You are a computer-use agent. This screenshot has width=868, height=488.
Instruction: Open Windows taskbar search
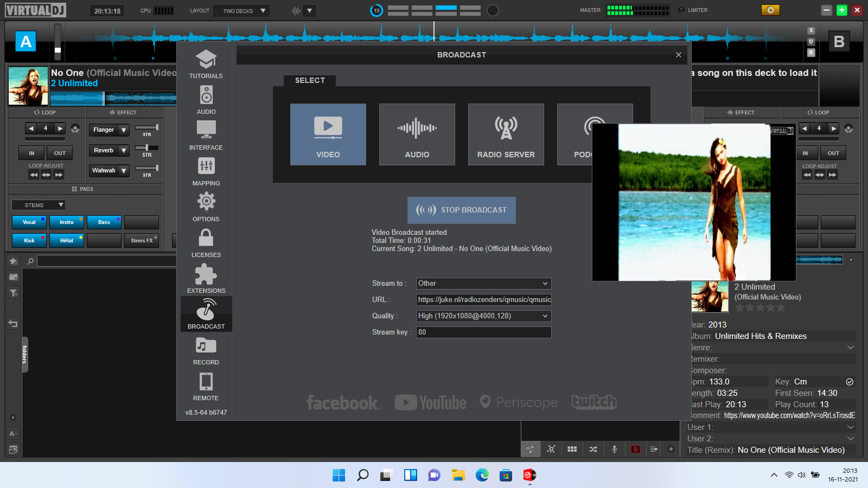[x=362, y=476]
